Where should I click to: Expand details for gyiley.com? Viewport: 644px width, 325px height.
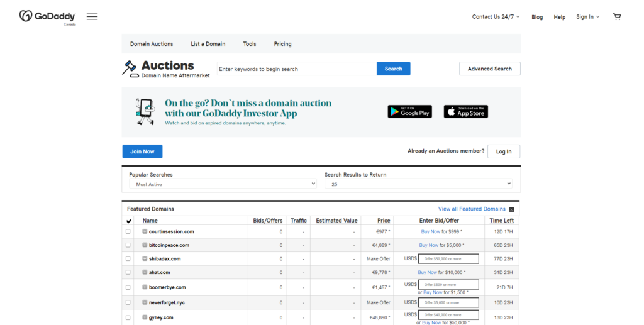(x=145, y=317)
